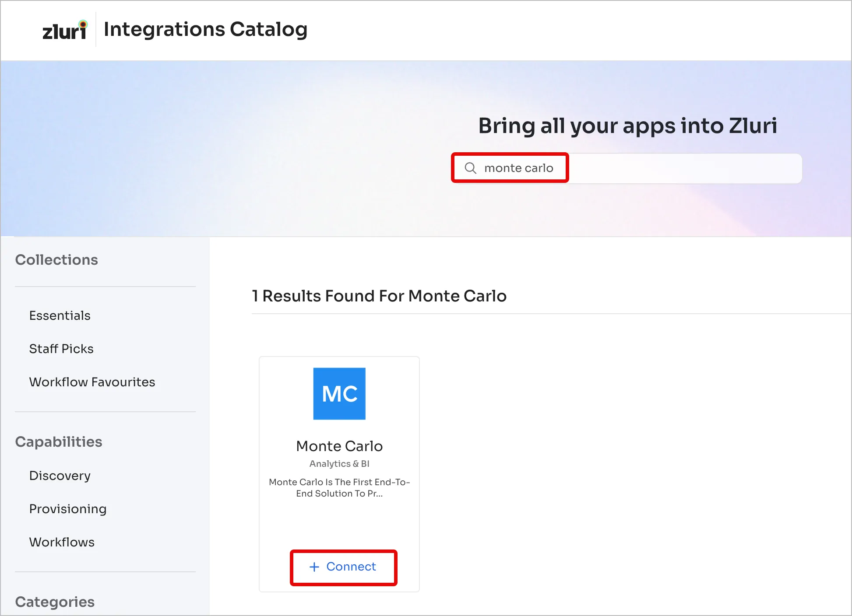
Task: Open the Essentials collection
Action: coord(60,315)
